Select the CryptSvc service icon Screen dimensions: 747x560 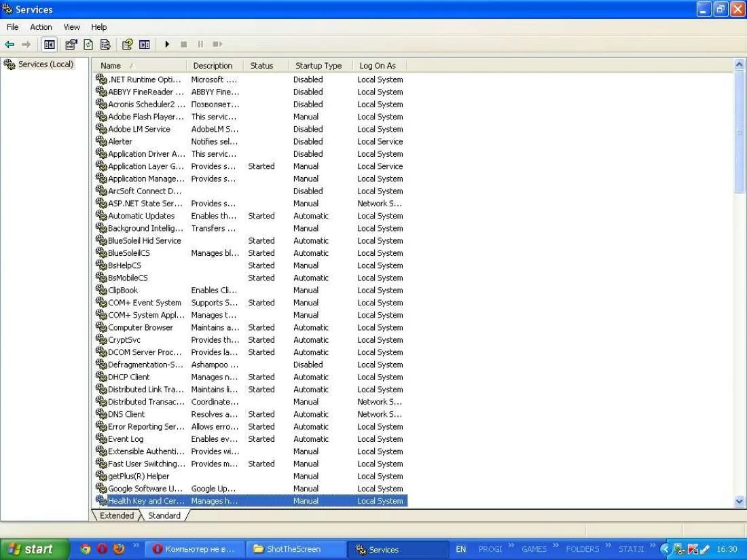pyautogui.click(x=101, y=339)
